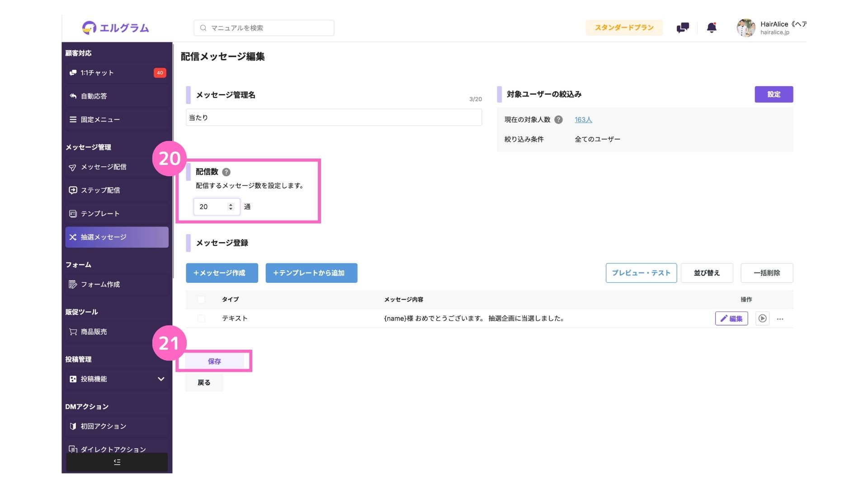Open the 163人 target count link
The width and height of the screenshot is (868, 488).
tap(583, 120)
